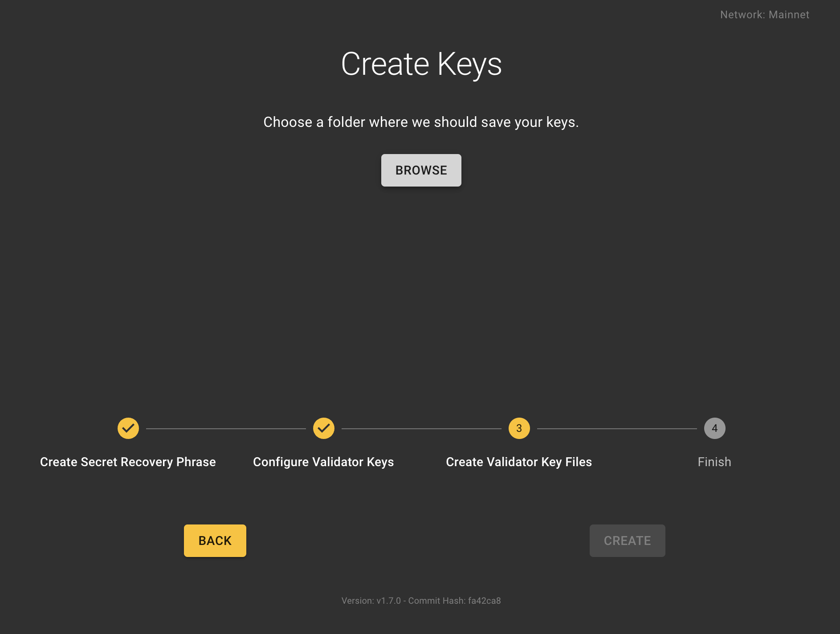Click the connector line between first two steps
The height and width of the screenshot is (634, 840).
pyautogui.click(x=226, y=429)
